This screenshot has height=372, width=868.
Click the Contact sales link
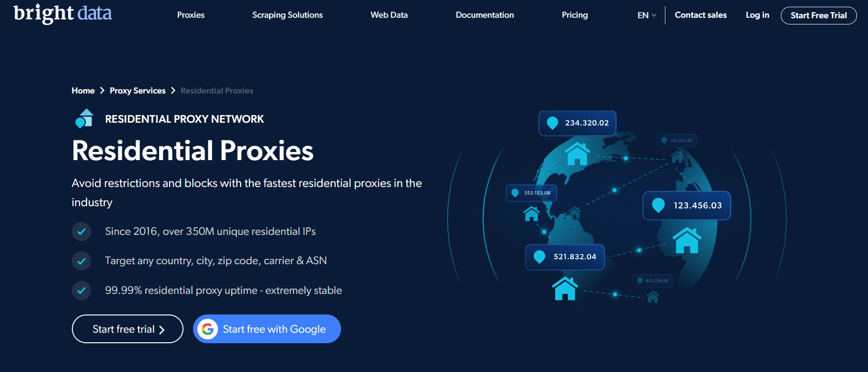tap(700, 15)
